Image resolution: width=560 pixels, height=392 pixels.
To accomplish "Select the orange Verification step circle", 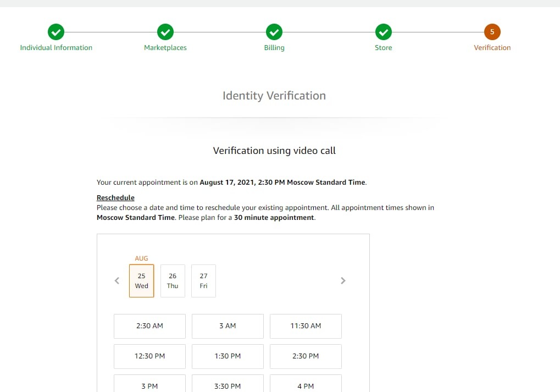I will 492,31.
